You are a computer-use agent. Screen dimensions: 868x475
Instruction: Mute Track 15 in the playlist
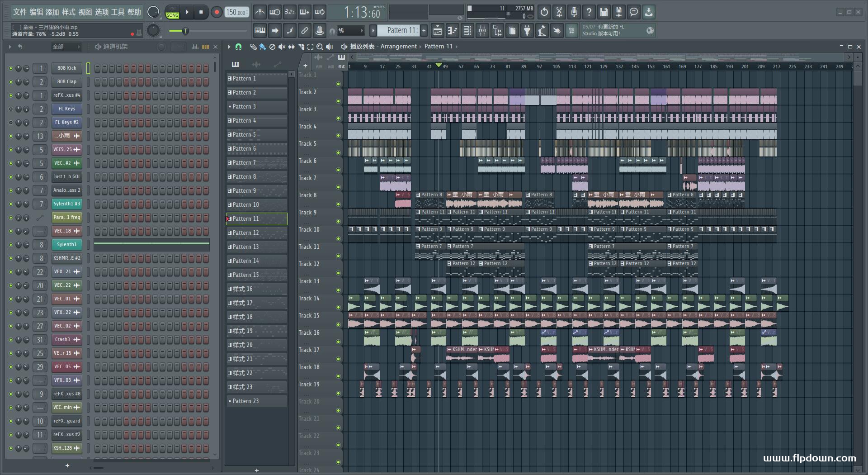(338, 325)
